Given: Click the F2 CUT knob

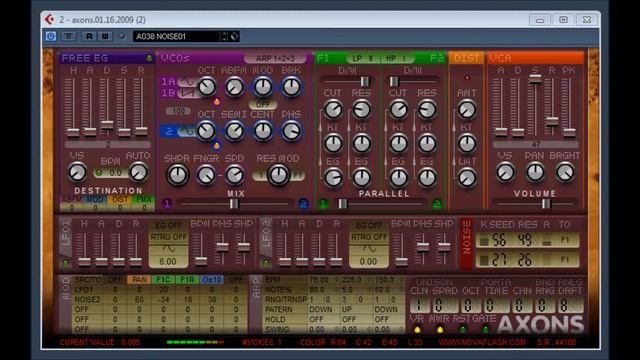Looking at the screenshot, I should (x=398, y=109).
